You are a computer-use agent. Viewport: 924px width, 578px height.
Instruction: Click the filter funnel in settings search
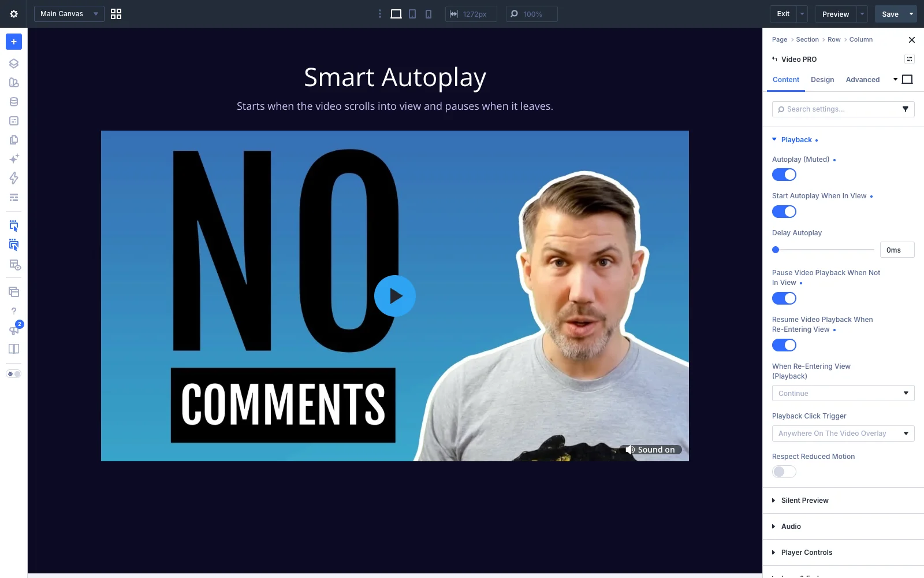(906, 109)
